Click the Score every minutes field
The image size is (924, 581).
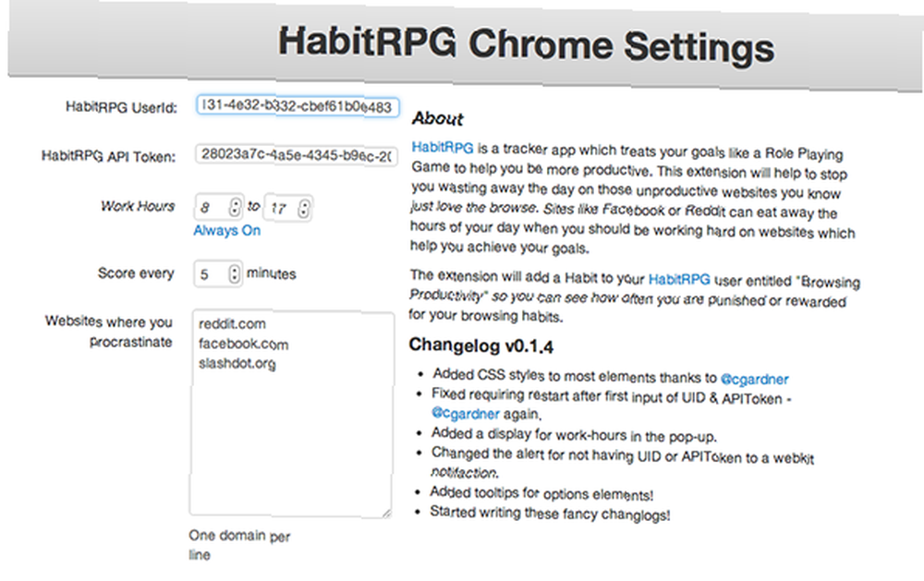pos(217,274)
